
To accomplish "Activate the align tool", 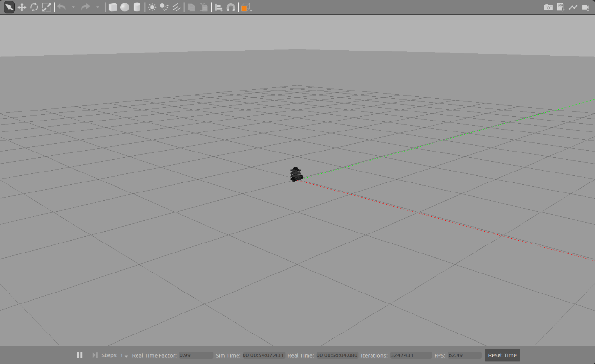I will [x=218, y=7].
